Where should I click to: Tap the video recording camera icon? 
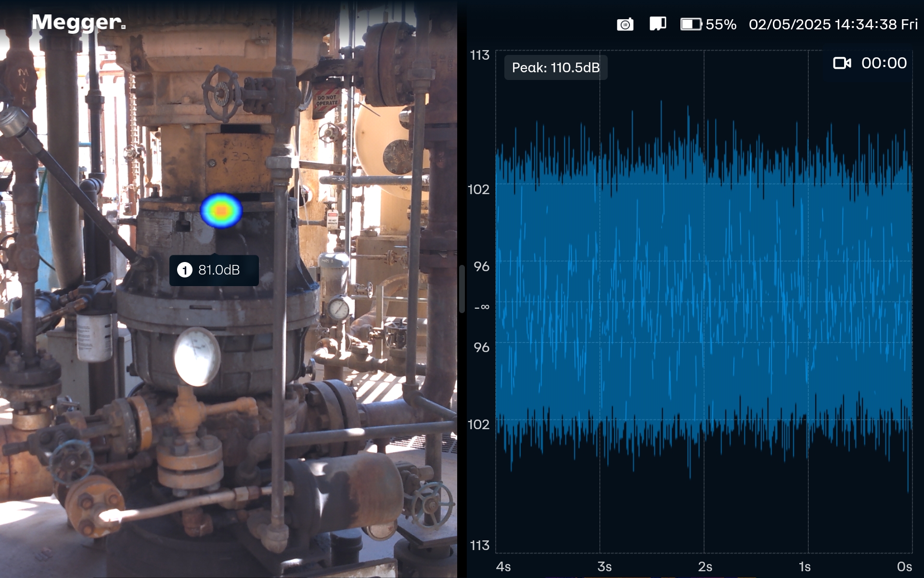tap(842, 63)
